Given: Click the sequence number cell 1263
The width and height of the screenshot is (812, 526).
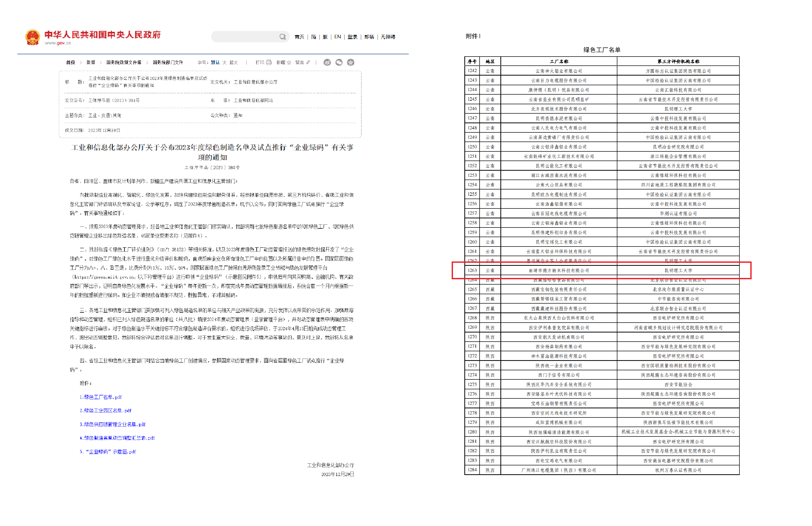Looking at the screenshot, I should coord(472,271).
